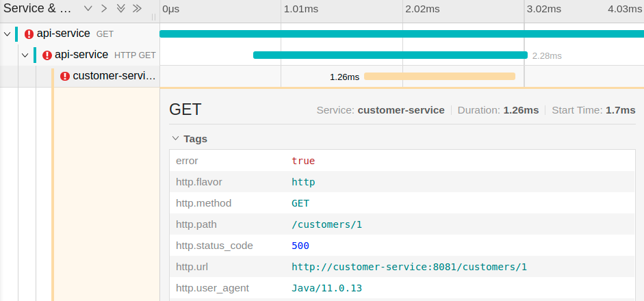Click the http.flavor tag value http
Image resolution: width=644 pixels, height=301 pixels.
(x=303, y=182)
